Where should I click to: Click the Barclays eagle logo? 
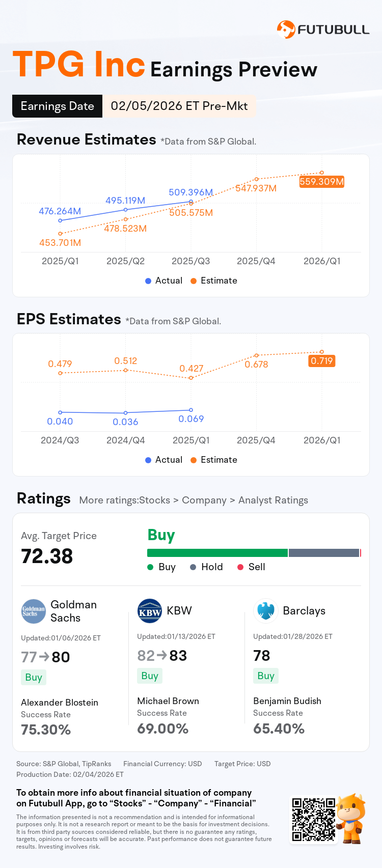[266, 611]
